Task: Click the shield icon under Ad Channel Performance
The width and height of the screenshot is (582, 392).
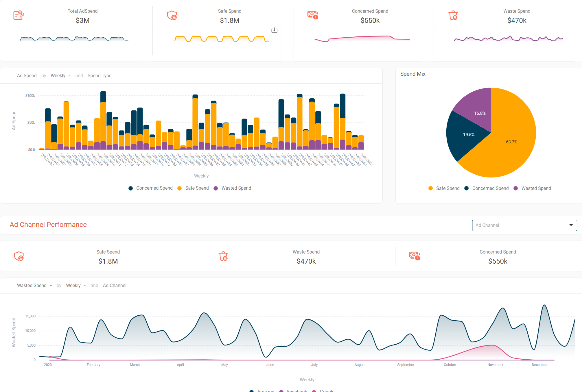Action: (x=19, y=256)
